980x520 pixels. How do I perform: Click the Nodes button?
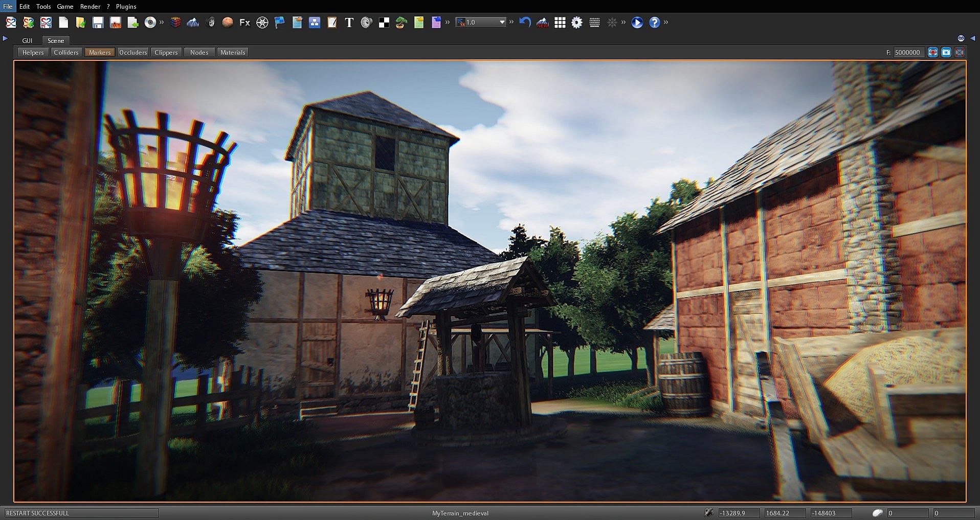coord(199,52)
